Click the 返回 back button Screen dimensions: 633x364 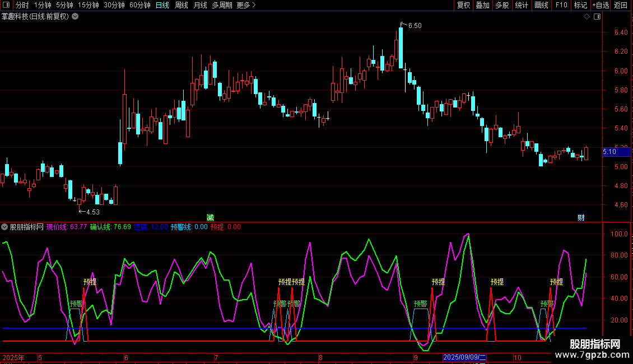point(621,5)
